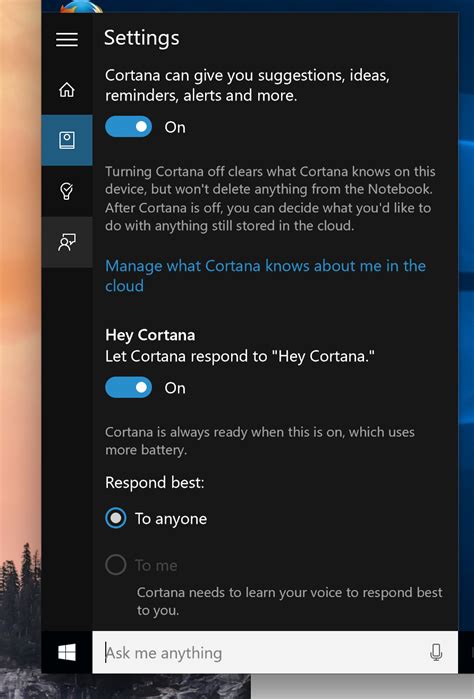
Task: Click "Cortana can give you suggestions" text
Action: [247, 85]
